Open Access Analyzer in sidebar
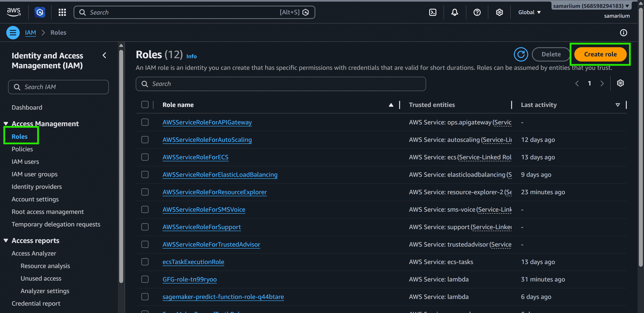This screenshot has width=644, height=313. click(34, 253)
